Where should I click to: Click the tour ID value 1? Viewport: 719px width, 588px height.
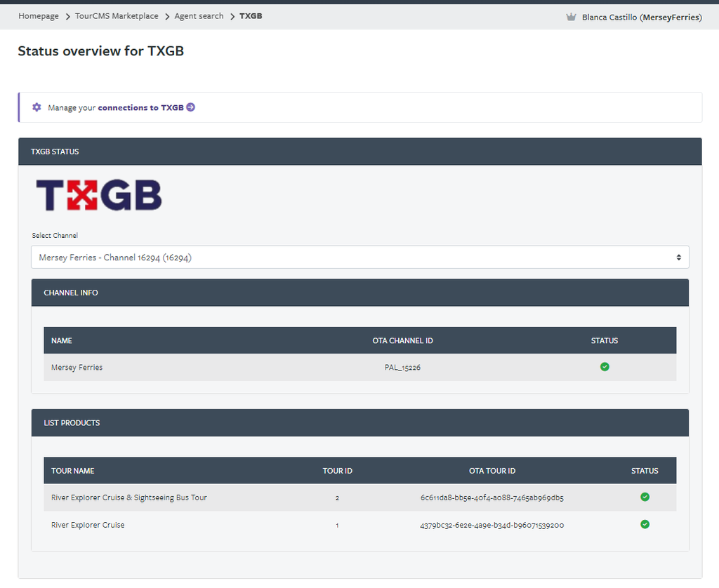tap(337, 526)
